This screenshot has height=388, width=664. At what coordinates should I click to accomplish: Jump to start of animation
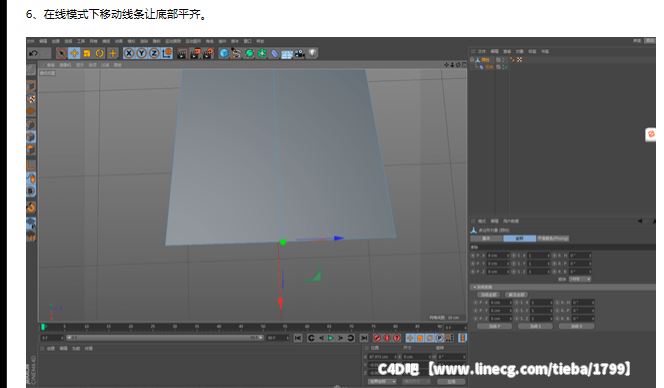(298, 338)
